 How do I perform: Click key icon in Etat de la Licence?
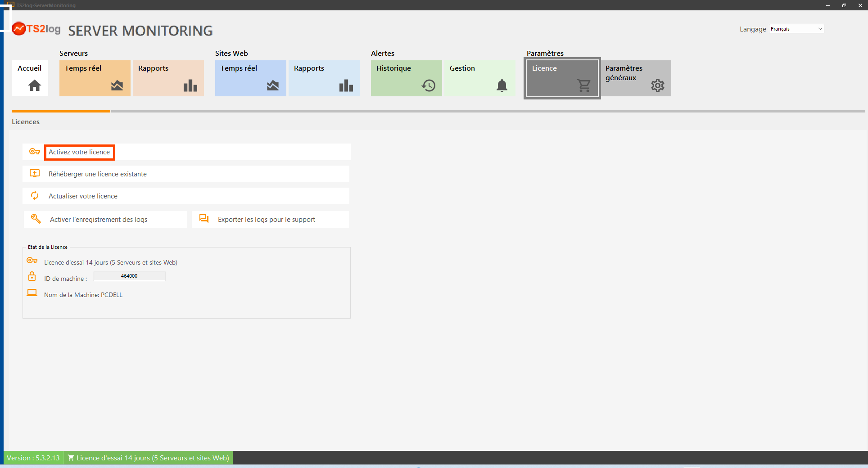click(32, 261)
